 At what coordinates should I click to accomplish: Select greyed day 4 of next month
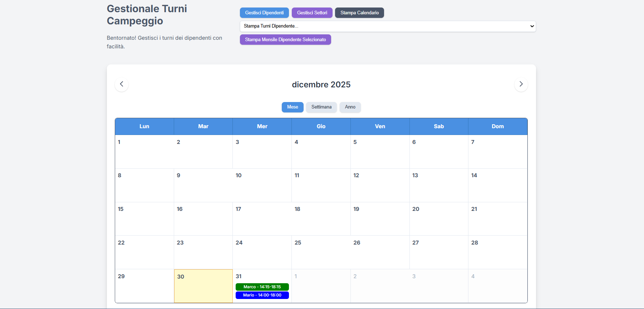(x=498, y=286)
